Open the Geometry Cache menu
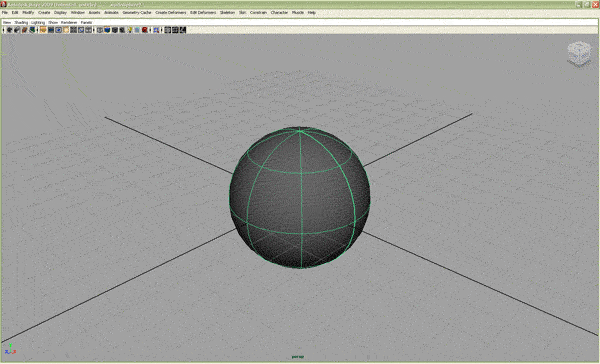Screen dimensions: 600x364 (x=137, y=13)
